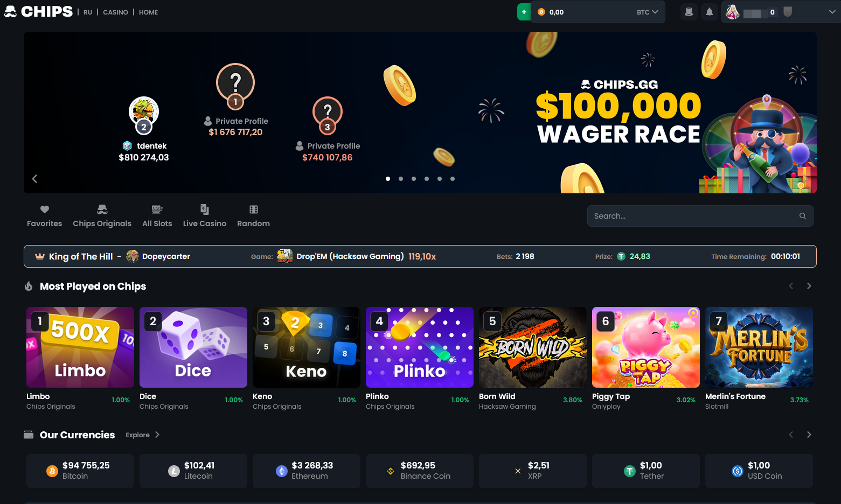Open the CASINO header link
The height and width of the screenshot is (504, 841).
116,12
